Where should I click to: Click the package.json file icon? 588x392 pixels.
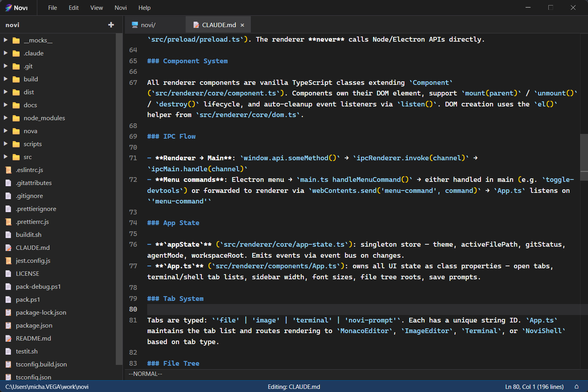point(8,326)
